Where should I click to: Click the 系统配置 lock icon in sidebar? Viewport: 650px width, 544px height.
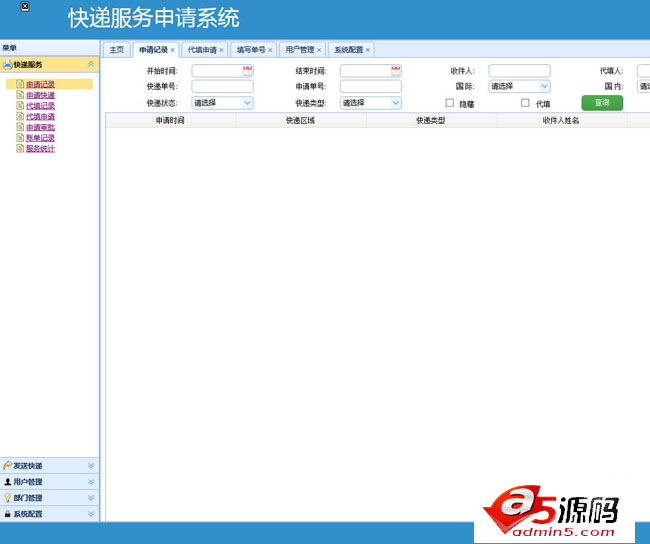(7, 514)
